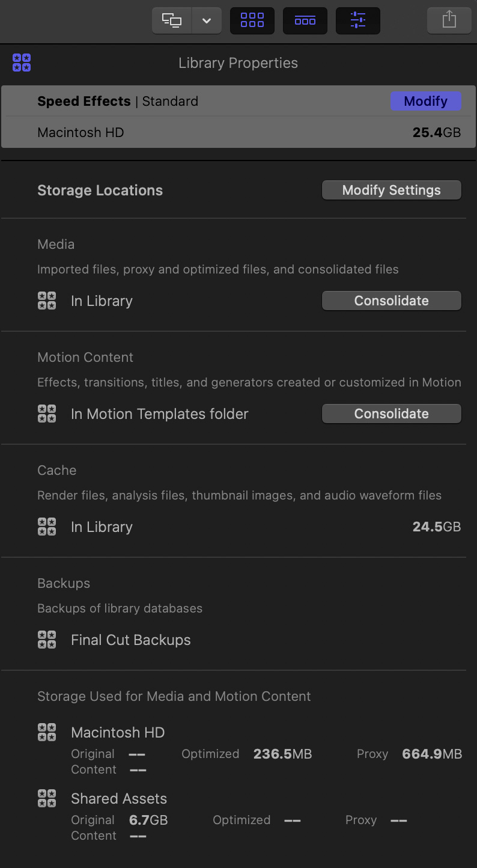Click the Library Properties title
The height and width of the screenshot is (868, 477).
[x=239, y=63]
